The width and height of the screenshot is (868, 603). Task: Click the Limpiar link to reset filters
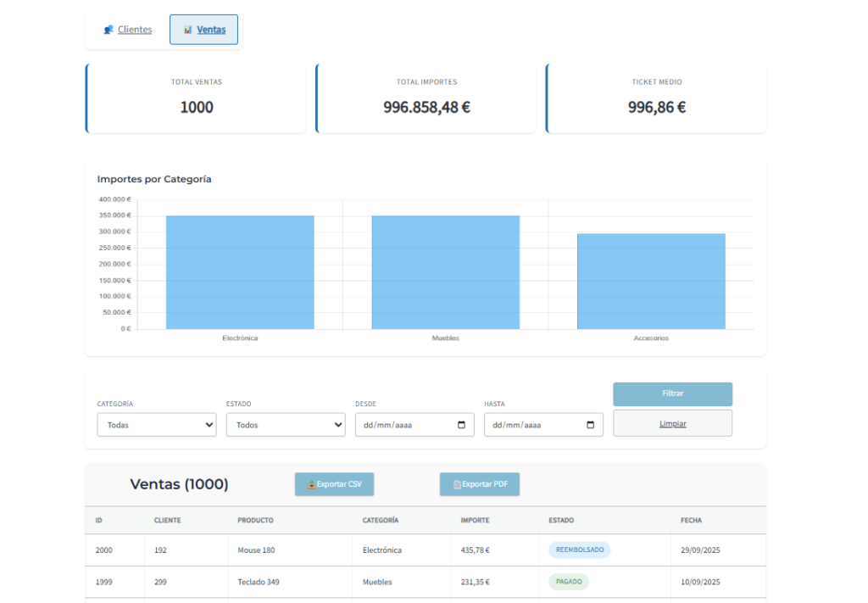[673, 423]
